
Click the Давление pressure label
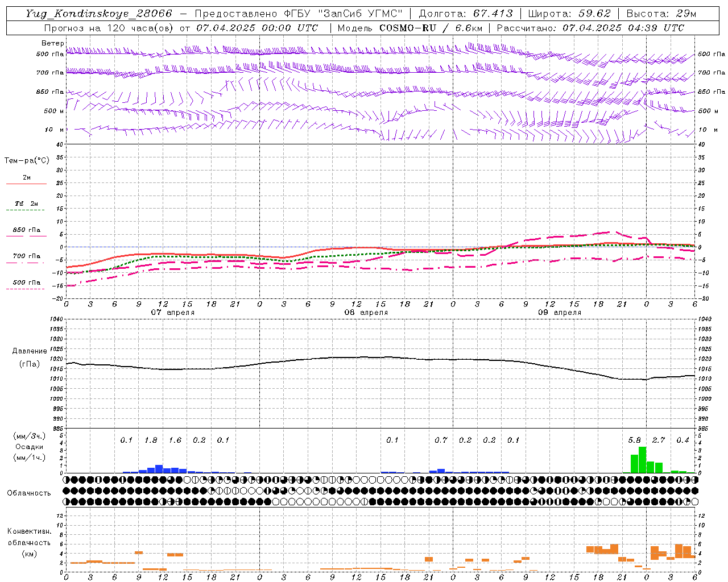(x=30, y=351)
